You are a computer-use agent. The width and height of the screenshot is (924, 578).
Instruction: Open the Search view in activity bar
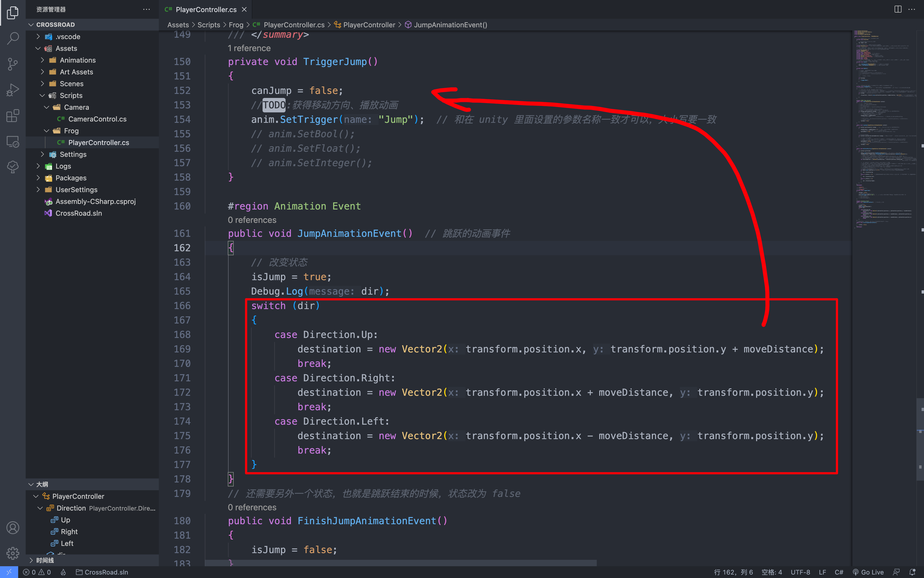pos(13,38)
